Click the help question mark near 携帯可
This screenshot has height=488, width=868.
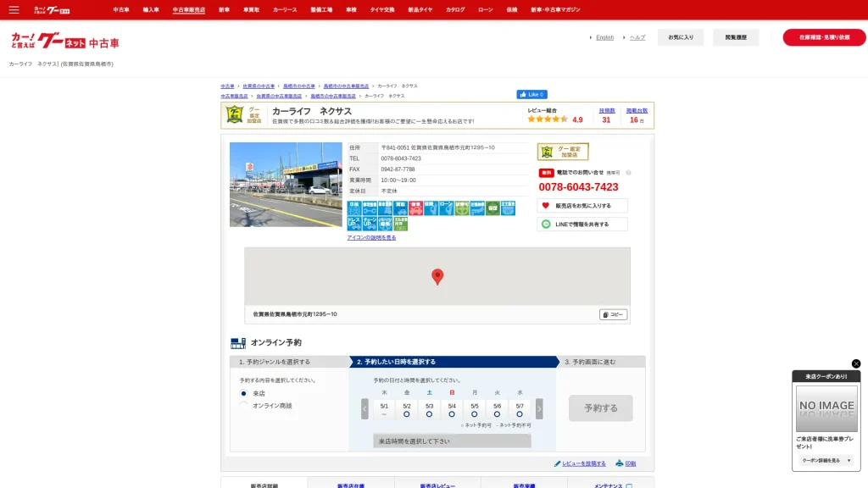(x=628, y=173)
